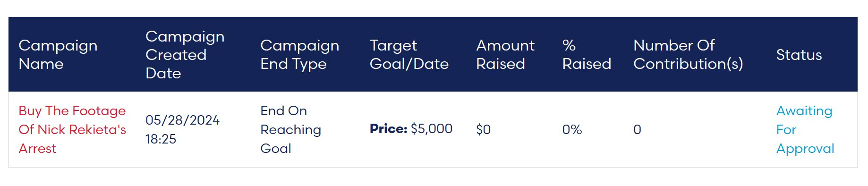Screen dimensions: 868x186
Task: Click the 0% raised value
Action: pyautogui.click(x=572, y=129)
